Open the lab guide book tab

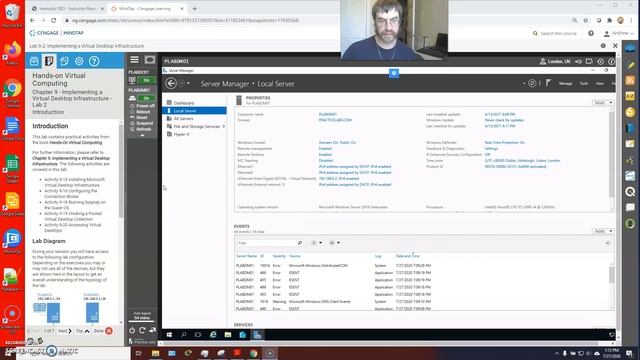coord(49,61)
